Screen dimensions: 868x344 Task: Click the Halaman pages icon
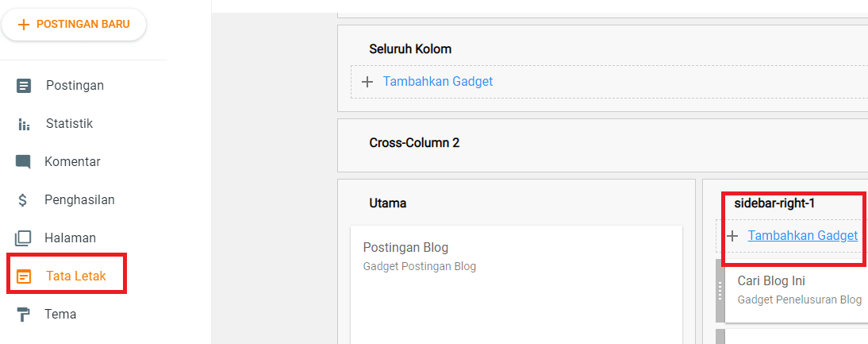pos(23,238)
